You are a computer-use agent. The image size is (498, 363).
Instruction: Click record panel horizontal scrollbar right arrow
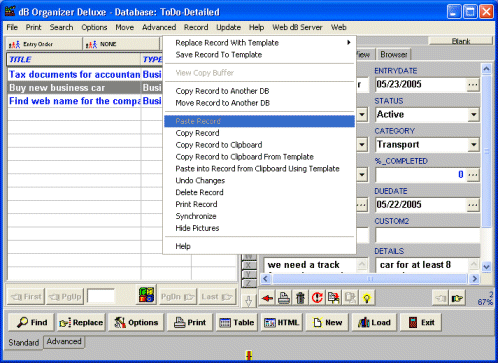(474, 278)
